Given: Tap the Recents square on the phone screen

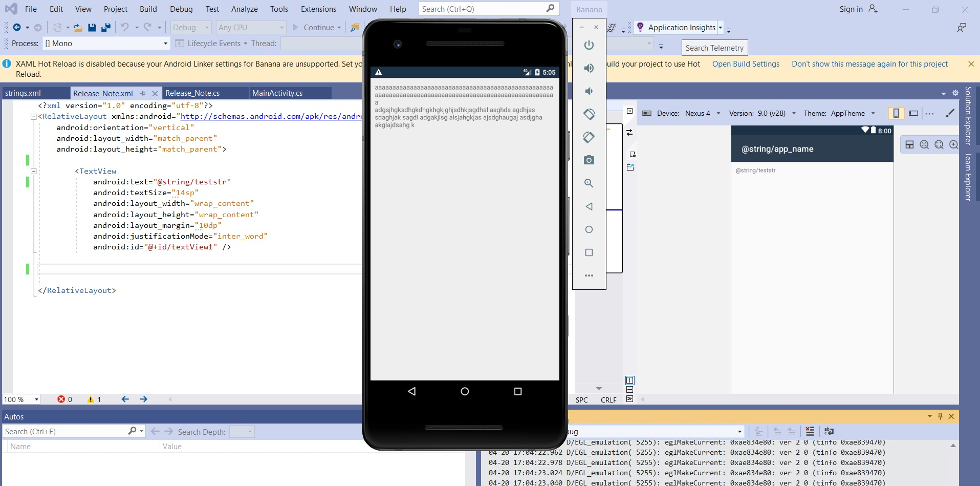Looking at the screenshot, I should [518, 391].
